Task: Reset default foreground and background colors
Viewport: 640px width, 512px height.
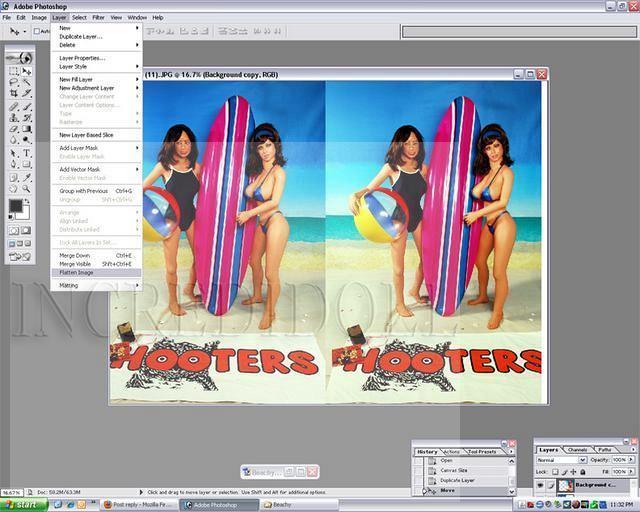Action: [x=11, y=217]
